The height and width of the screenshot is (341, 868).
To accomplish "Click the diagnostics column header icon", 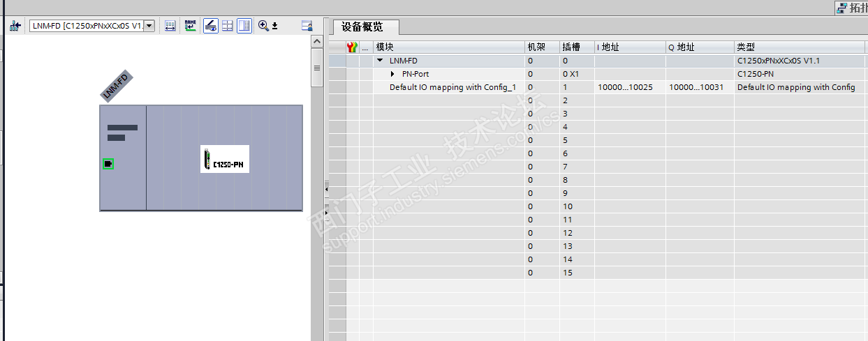I will pyautogui.click(x=353, y=47).
